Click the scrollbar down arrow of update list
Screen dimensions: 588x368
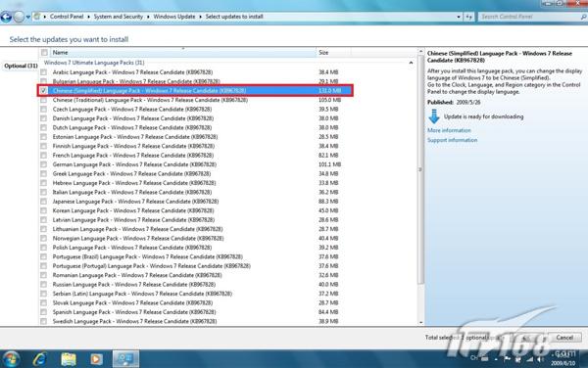(x=420, y=322)
